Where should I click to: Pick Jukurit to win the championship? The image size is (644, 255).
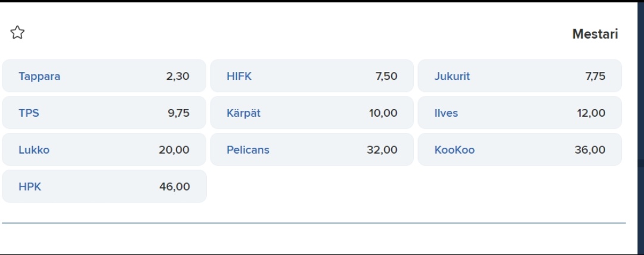click(519, 76)
